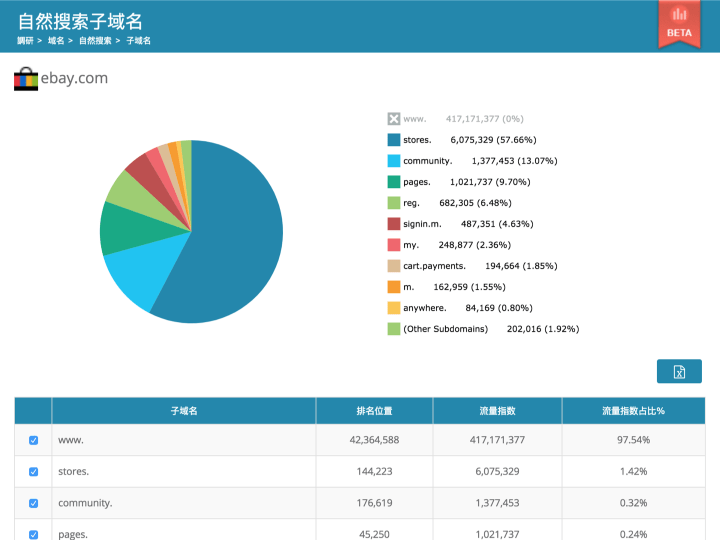Click the (Other Subdomains) legend label
Image resolution: width=720 pixels, height=540 pixels.
click(445, 329)
